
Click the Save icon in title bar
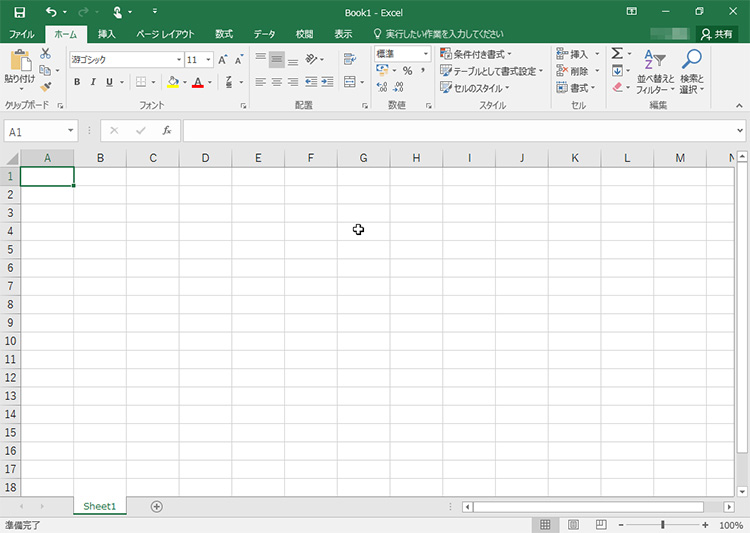[x=19, y=11]
